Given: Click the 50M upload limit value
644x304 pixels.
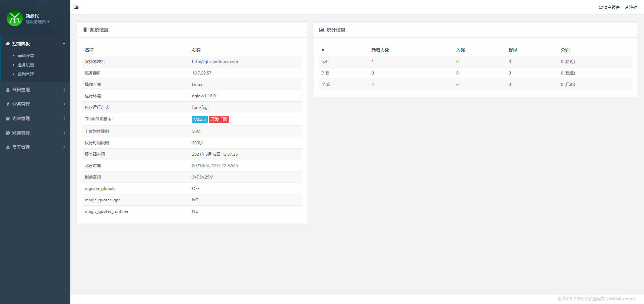Looking at the screenshot, I should click(196, 132).
